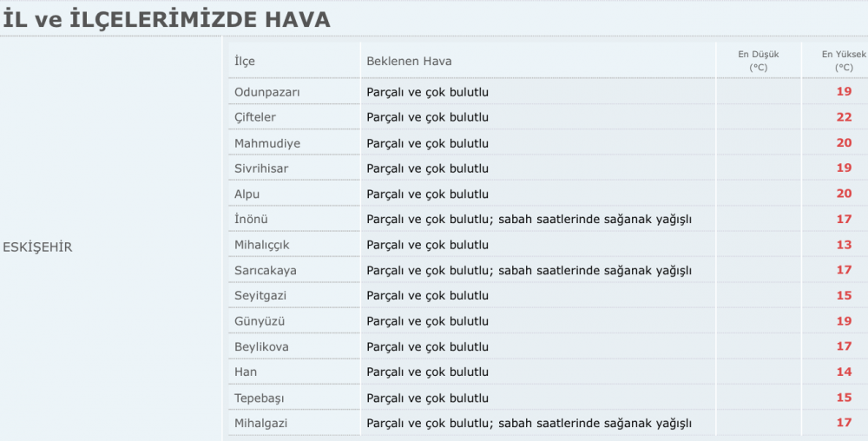The height and width of the screenshot is (441, 868).
Task: Click the Mihalgazi district name
Action: point(260,424)
